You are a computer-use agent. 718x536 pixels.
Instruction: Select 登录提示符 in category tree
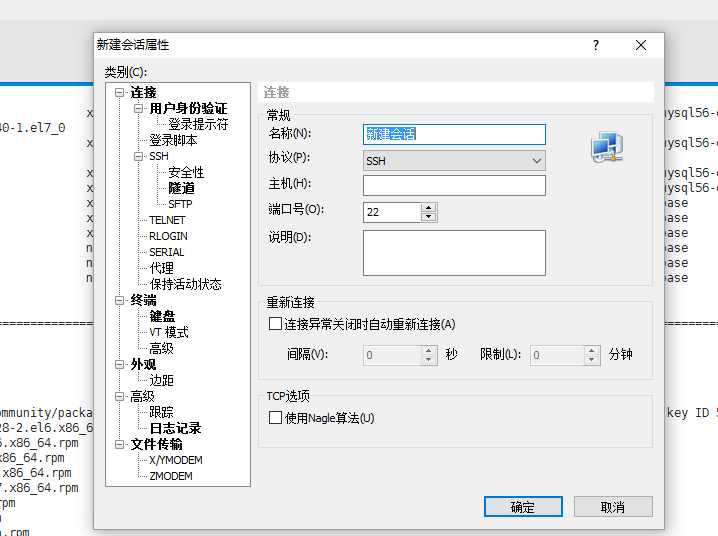click(x=198, y=124)
